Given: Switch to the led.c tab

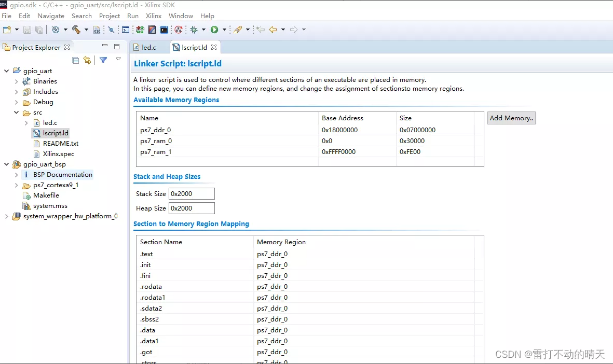Looking at the screenshot, I should 148,47.
